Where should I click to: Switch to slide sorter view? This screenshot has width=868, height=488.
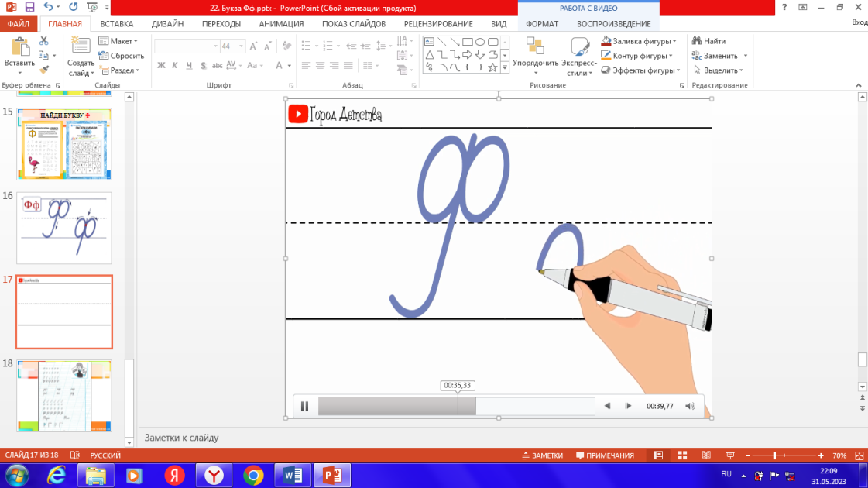[x=682, y=455]
